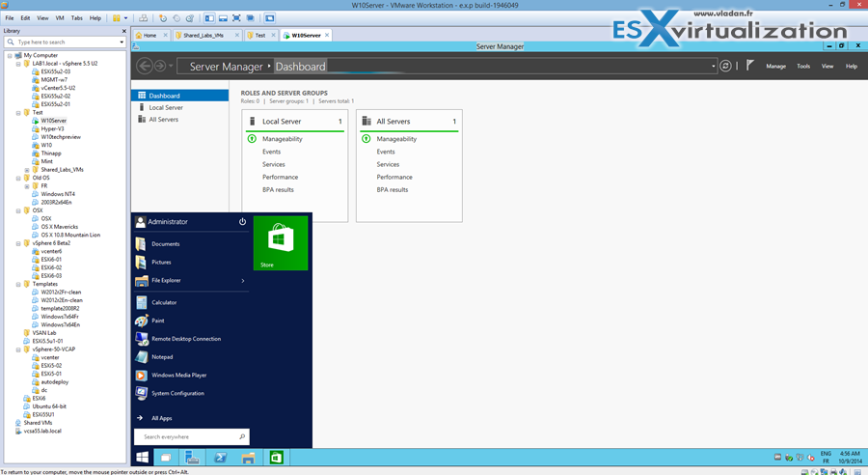Screen dimensions: 868x475
Task: Collapse the My Computer tree node
Action: (x=10, y=55)
